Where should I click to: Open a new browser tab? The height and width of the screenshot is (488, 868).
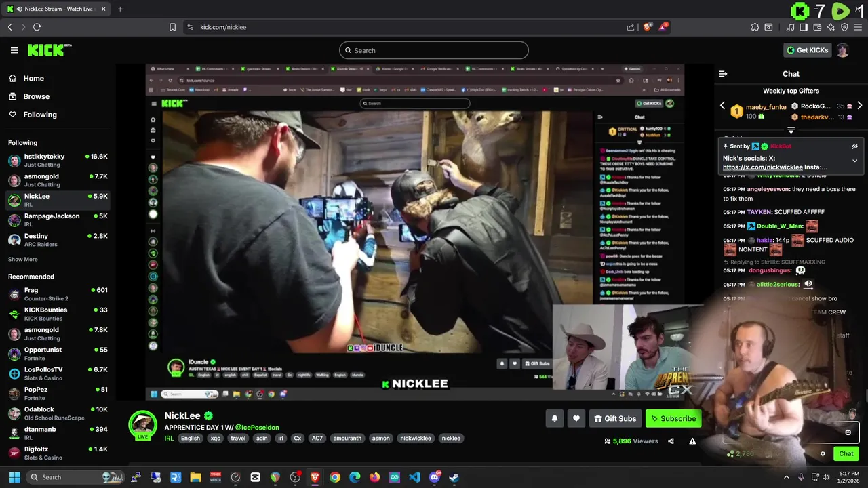click(x=120, y=9)
